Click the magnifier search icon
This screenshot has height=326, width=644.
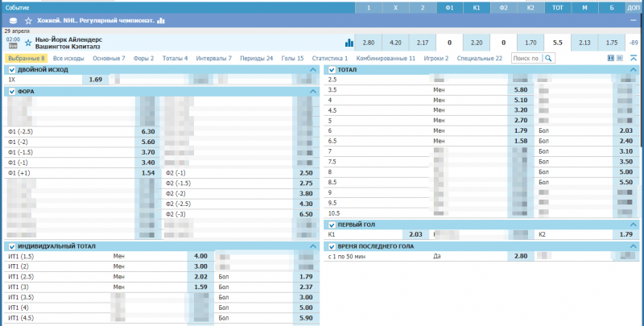(548, 59)
